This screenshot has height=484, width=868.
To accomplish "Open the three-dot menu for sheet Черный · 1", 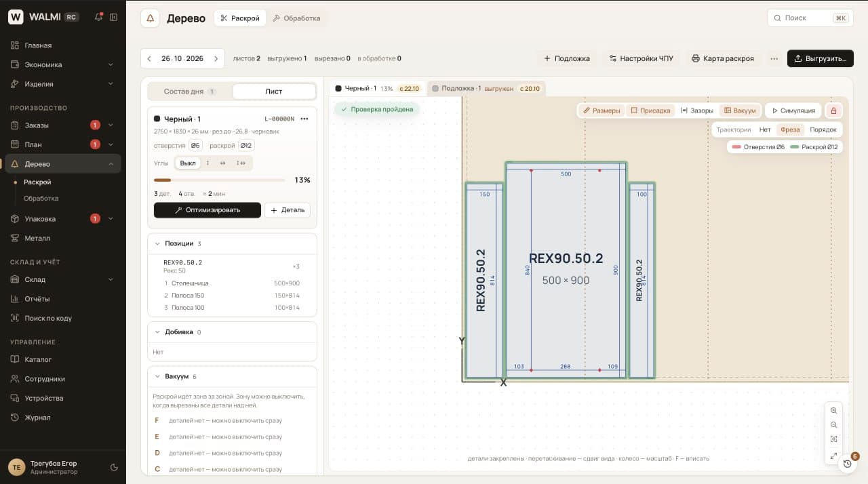I will (x=304, y=119).
